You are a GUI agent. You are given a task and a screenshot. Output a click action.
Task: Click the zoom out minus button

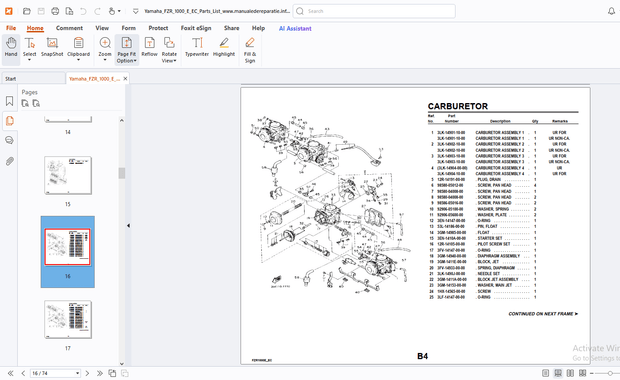592,373
